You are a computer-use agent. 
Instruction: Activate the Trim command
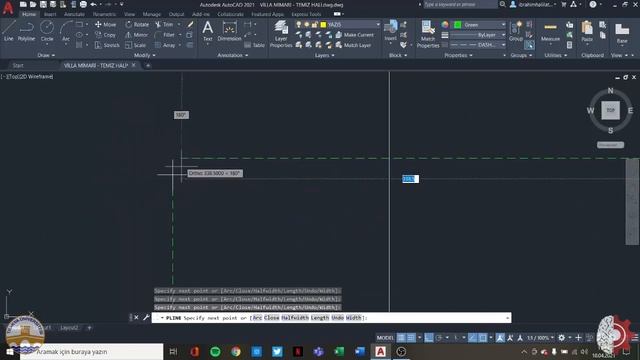click(164, 24)
